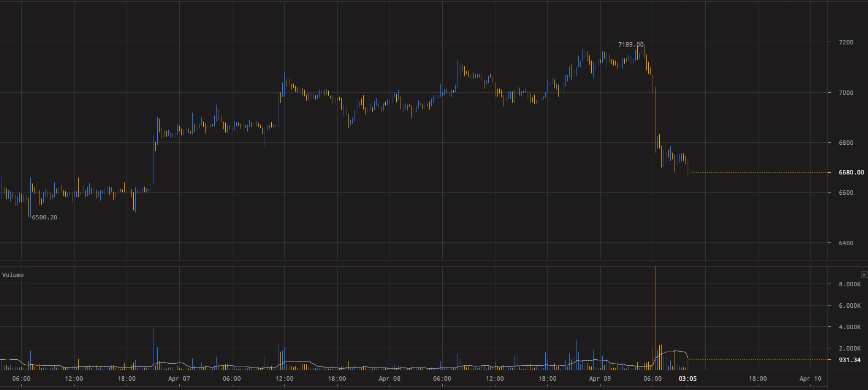Click the Apr 09 date label
Screen dimensions: 868x390
600,378
